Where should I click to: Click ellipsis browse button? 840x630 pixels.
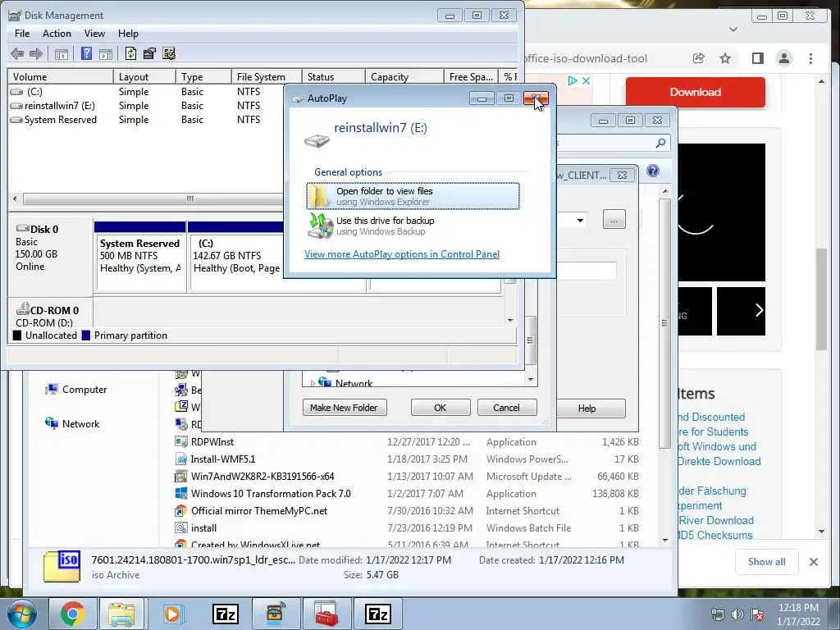(x=614, y=220)
